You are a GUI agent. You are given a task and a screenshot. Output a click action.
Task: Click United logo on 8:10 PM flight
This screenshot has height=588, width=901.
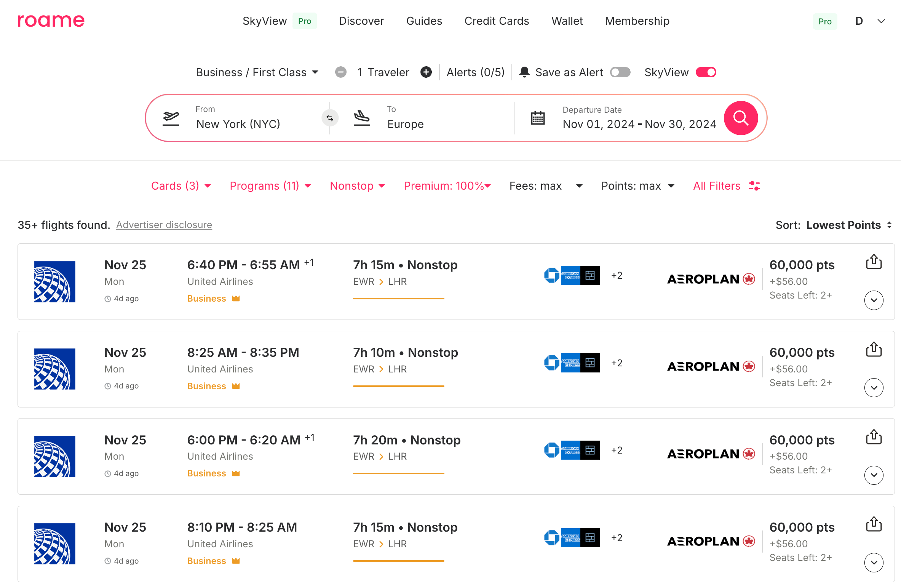(55, 544)
